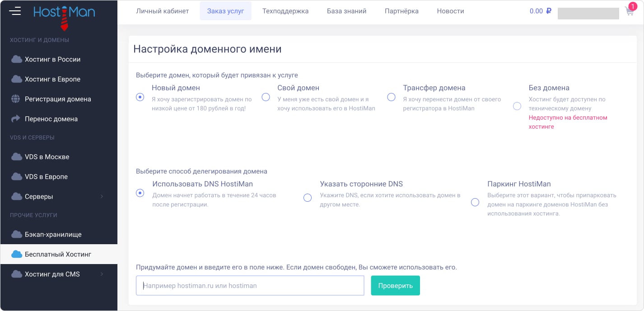Expand the Хостинг для CMS menu
The image size is (644, 311).
pos(101,274)
